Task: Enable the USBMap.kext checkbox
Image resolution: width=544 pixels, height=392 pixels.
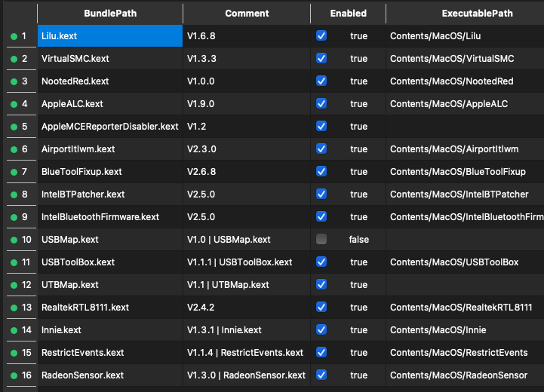Action: [321, 240]
